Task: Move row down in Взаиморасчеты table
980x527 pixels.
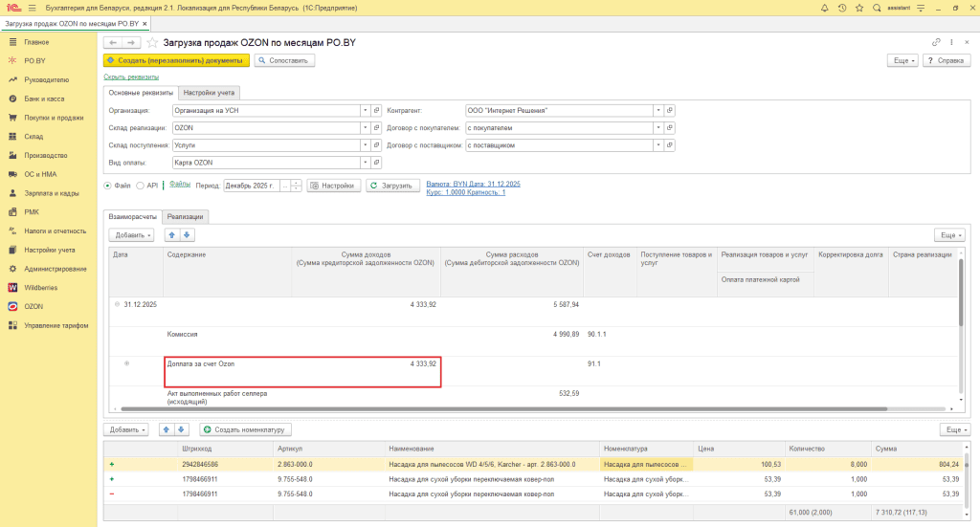Action: click(x=187, y=235)
